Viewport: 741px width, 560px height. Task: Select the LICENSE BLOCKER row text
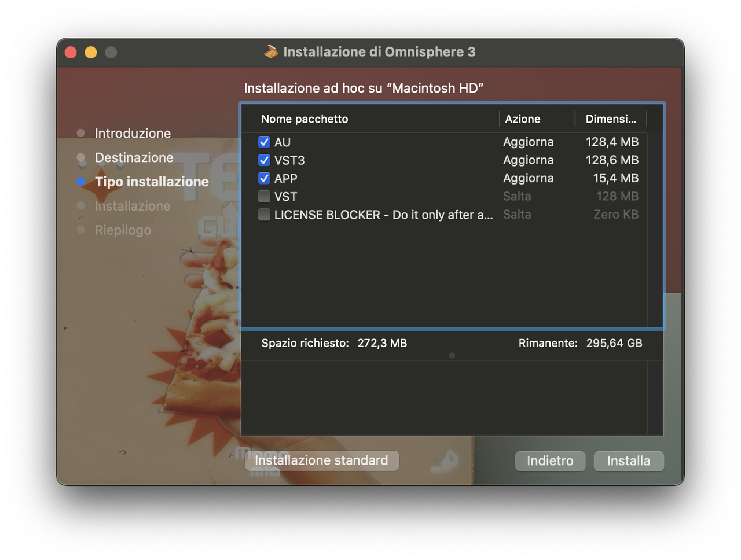pos(384,215)
